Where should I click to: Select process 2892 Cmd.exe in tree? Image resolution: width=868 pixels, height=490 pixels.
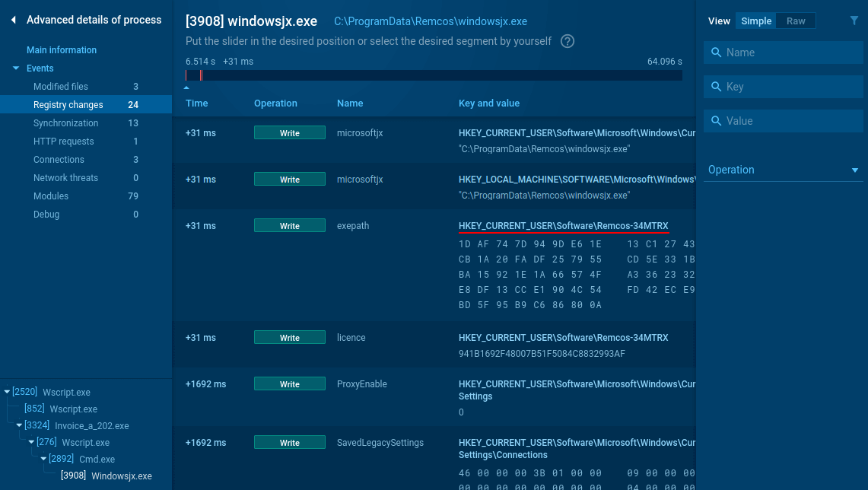(81, 460)
